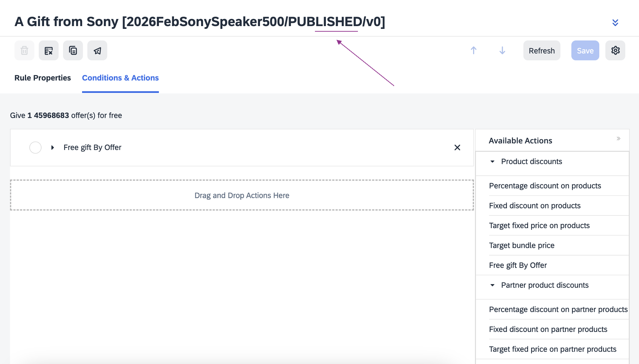Open settings with the gear icon
Image resolution: width=639 pixels, height=364 pixels.
coord(615,51)
